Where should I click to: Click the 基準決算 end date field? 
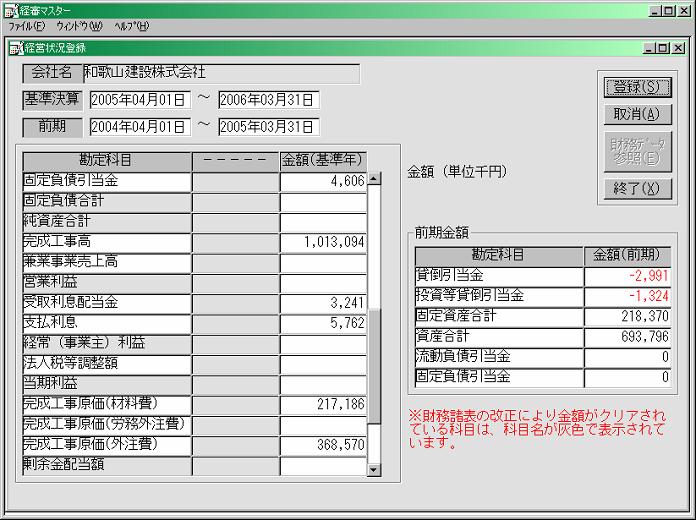tap(268, 100)
